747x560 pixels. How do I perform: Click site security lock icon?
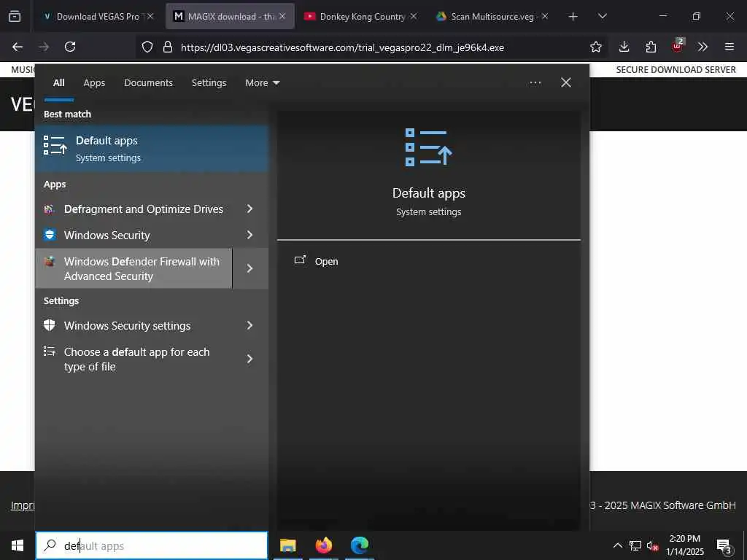pos(167,47)
